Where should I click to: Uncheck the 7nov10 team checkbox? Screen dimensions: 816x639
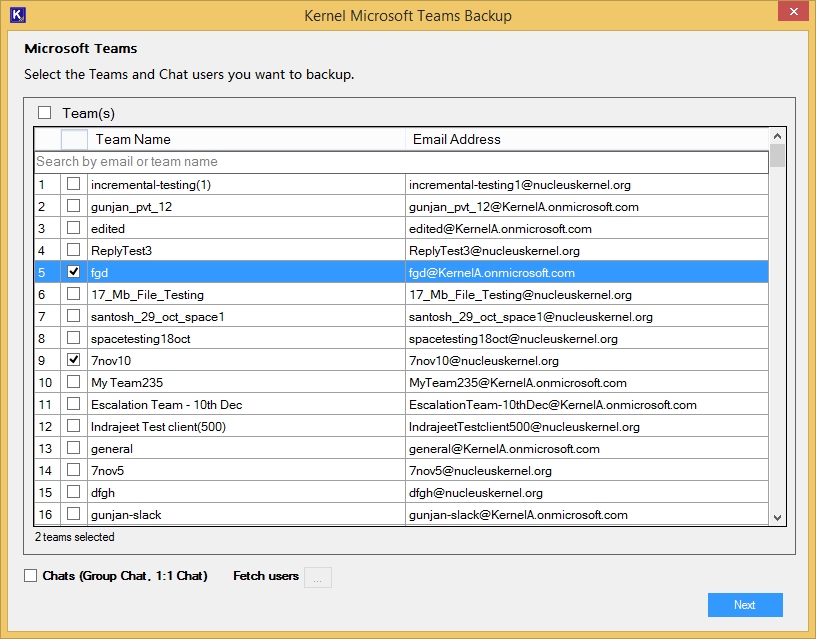point(72,360)
